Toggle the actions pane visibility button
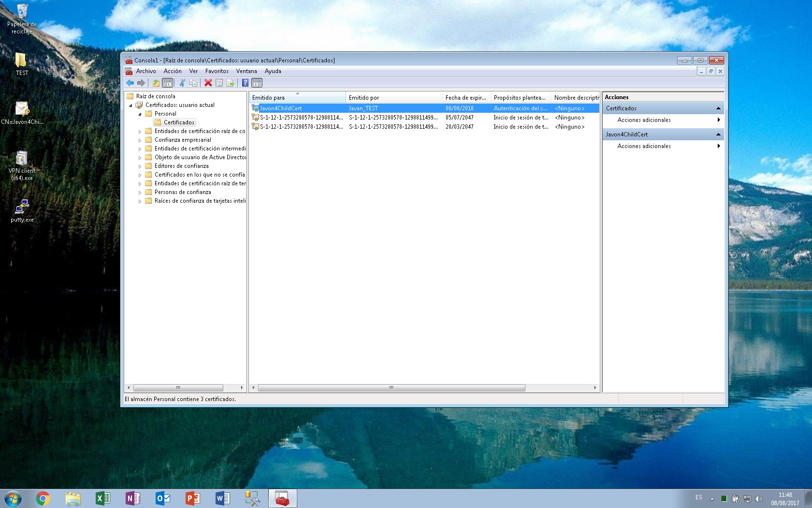Viewport: 812px width, 508px height. [257, 83]
